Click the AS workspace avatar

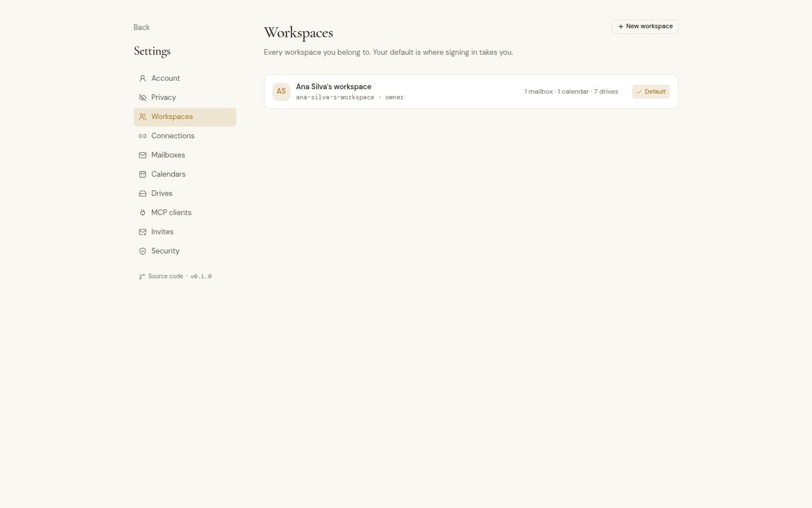click(281, 91)
